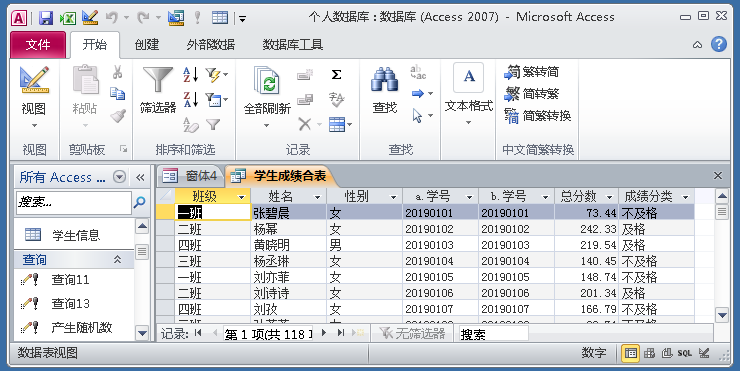
Task: Click the format painter brush icon
Action: point(118,115)
